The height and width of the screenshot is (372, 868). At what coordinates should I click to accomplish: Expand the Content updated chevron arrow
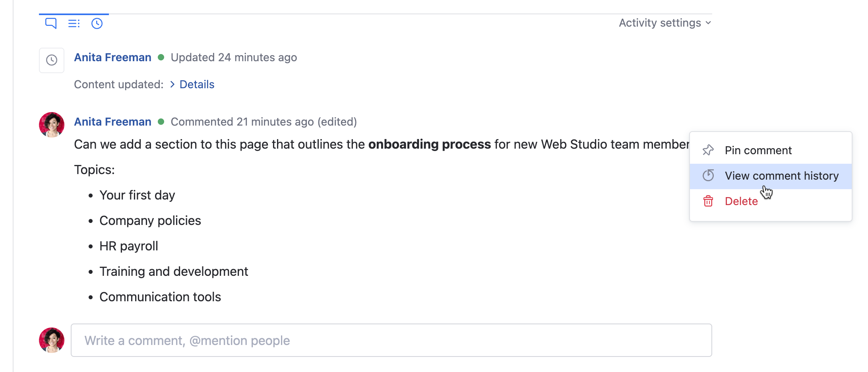[x=172, y=84]
